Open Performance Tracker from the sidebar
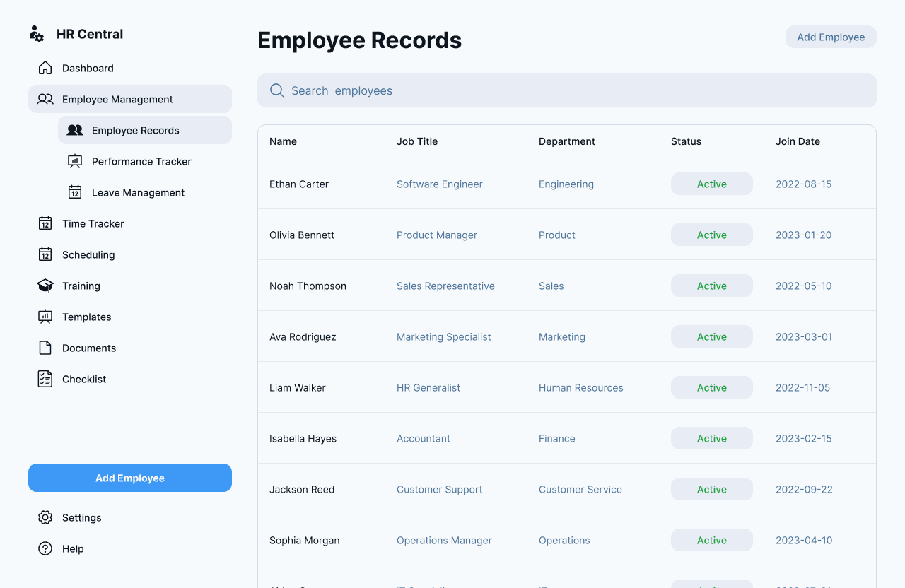The height and width of the screenshot is (588, 905). pyautogui.click(x=141, y=161)
